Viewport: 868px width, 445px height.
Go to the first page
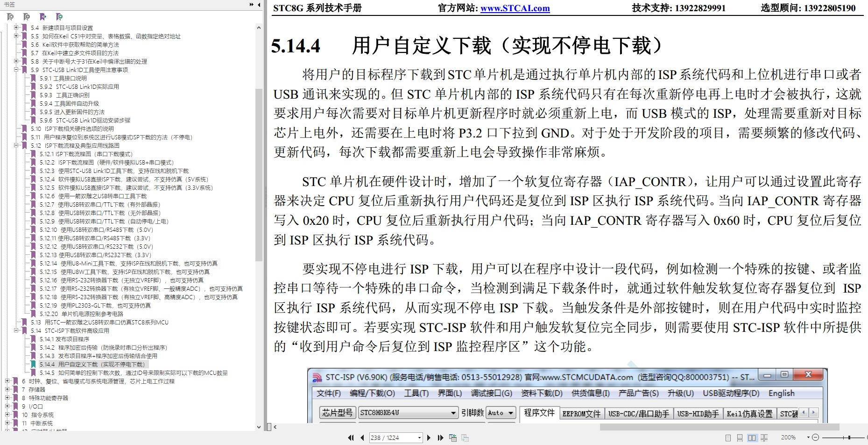click(x=351, y=438)
